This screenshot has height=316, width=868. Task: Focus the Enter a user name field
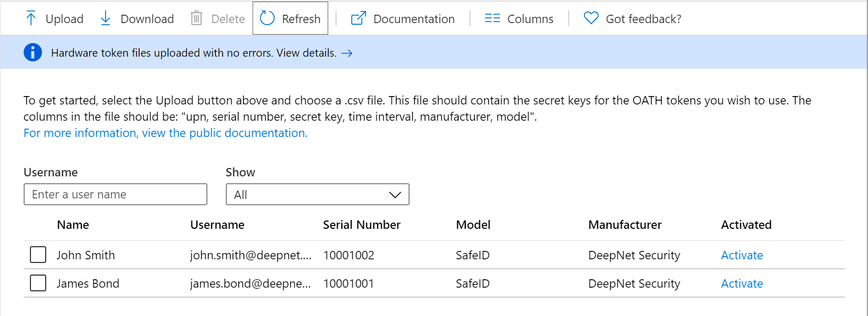pos(116,195)
